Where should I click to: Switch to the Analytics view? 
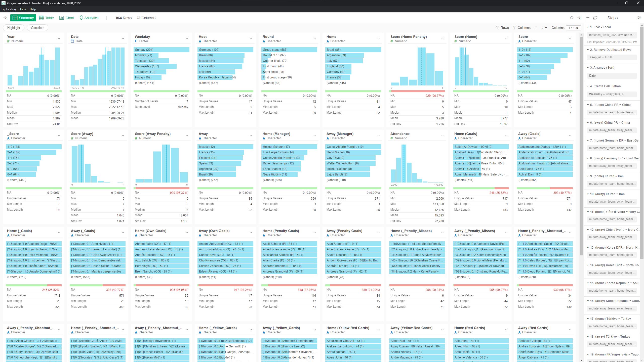(x=89, y=18)
